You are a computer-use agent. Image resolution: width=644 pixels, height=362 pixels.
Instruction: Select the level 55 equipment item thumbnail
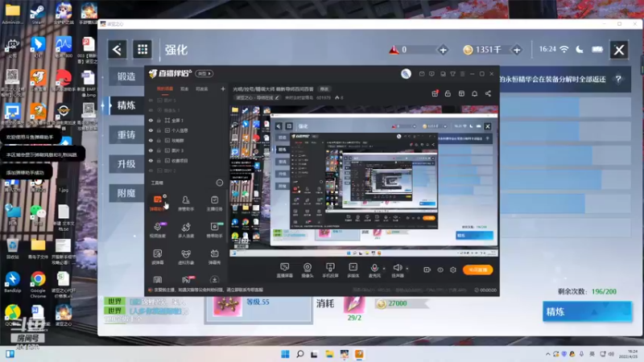click(227, 306)
